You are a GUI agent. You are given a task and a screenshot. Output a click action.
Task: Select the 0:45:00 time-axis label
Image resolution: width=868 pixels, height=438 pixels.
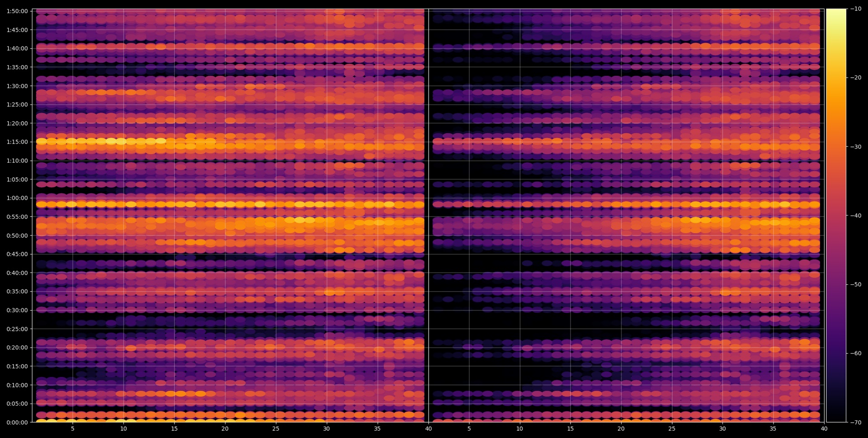[17, 254]
